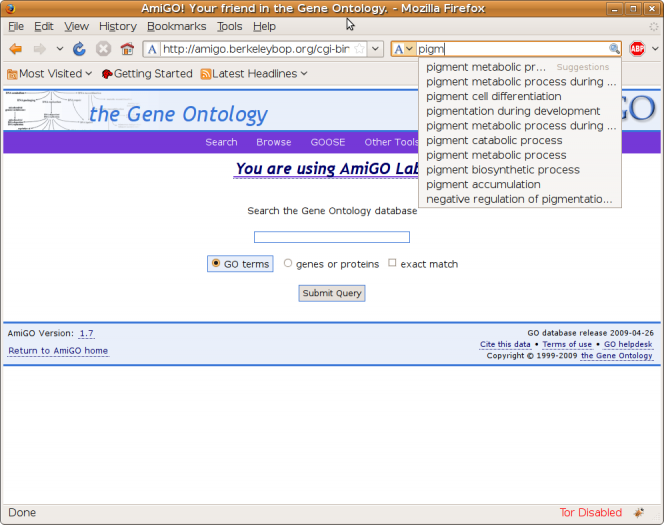The width and height of the screenshot is (664, 525).
Task: Click the Search link in purple nav bar
Action: point(221,142)
